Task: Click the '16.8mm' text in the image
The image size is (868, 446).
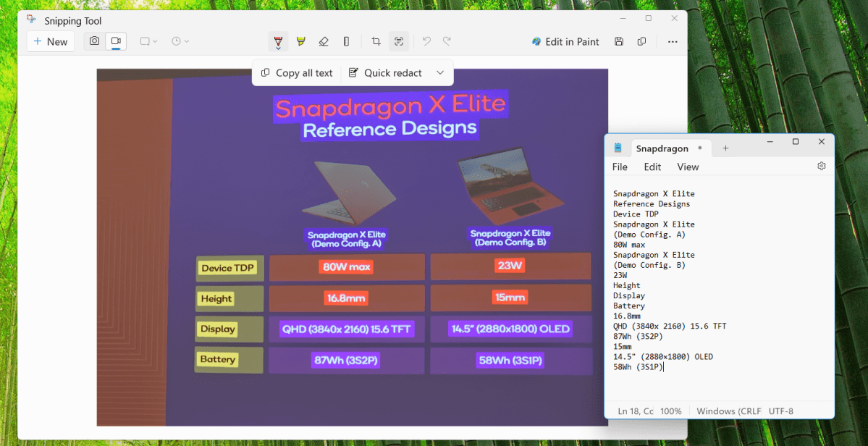Action: (346, 298)
